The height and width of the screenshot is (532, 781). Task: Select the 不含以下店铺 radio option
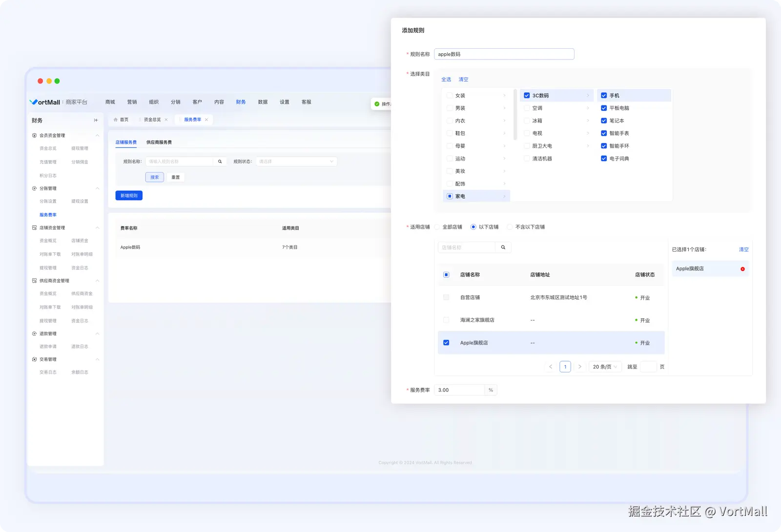coord(510,227)
